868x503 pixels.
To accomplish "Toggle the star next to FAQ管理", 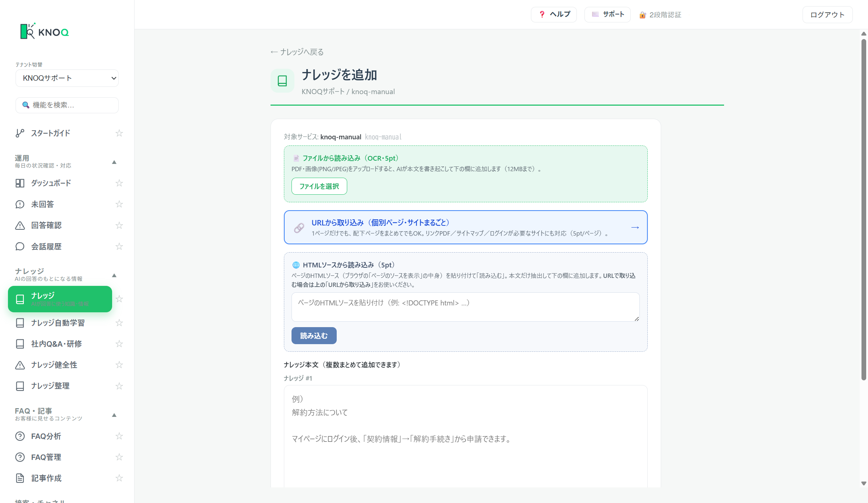I will point(119,457).
